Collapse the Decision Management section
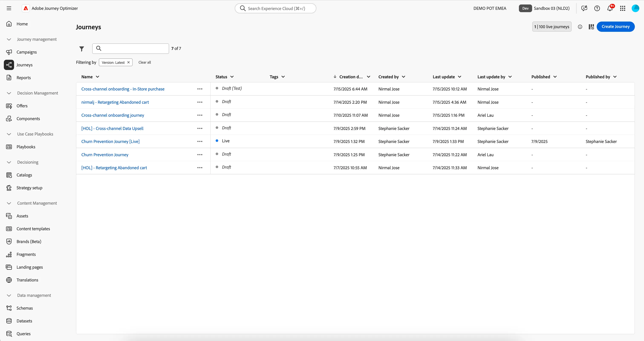Screen dimensions: 644x341 pos(9,93)
